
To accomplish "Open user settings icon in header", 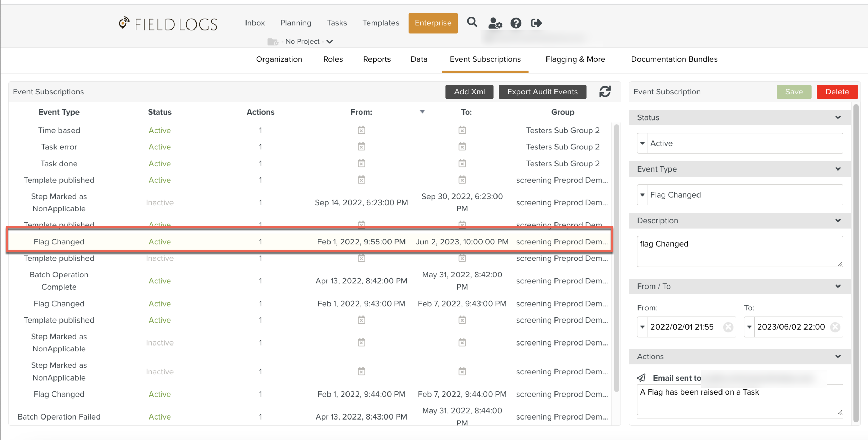I will pos(495,23).
